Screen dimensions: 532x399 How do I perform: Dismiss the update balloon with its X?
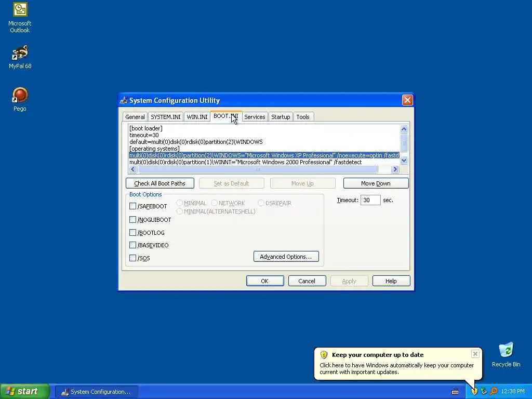coord(475,354)
